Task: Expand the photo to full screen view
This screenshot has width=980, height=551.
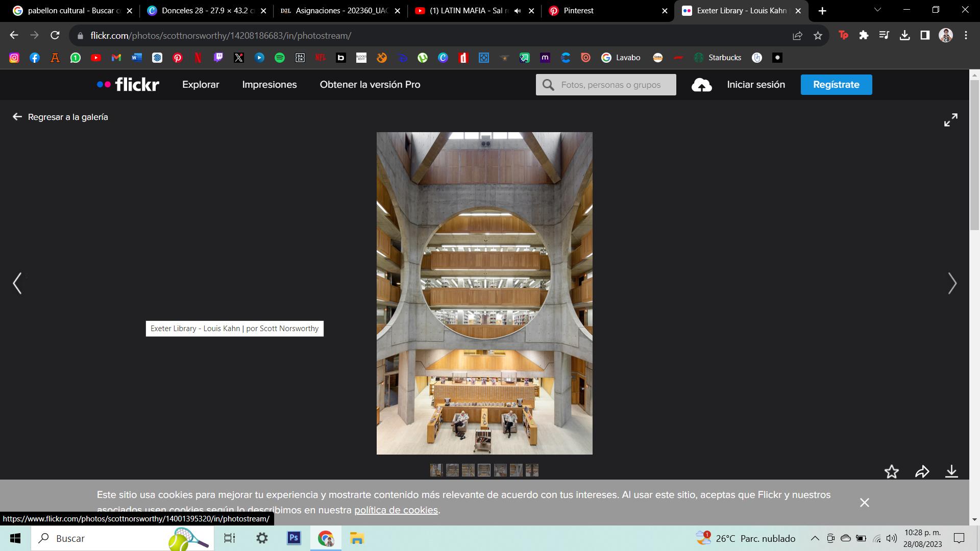Action: click(950, 120)
